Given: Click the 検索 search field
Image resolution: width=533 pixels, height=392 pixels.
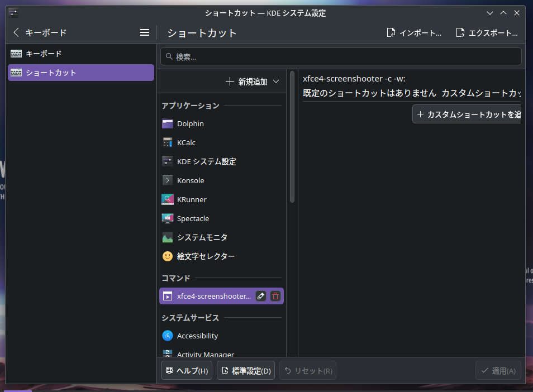Looking at the screenshot, I should tap(341, 56).
